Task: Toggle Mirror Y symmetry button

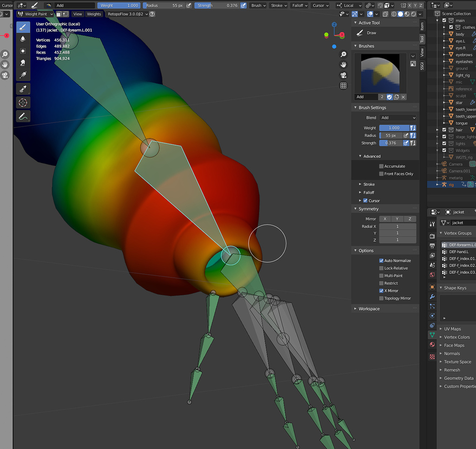Action: point(397,219)
